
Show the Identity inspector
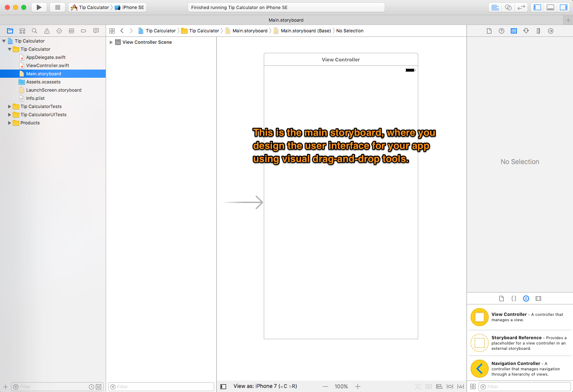click(514, 31)
